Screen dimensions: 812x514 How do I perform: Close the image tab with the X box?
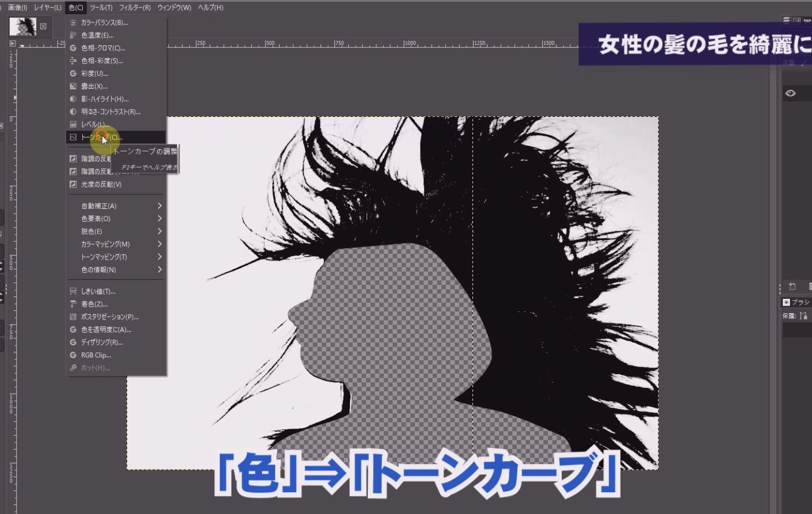[x=43, y=26]
